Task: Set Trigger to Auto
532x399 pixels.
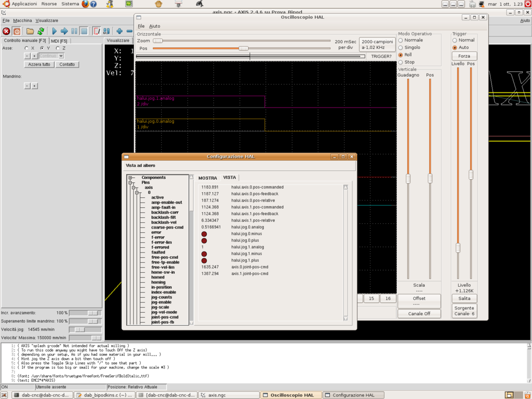Action: (x=455, y=48)
